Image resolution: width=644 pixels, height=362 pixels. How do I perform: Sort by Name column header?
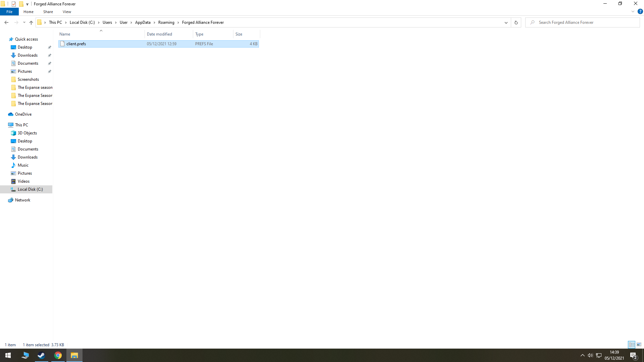[101, 34]
